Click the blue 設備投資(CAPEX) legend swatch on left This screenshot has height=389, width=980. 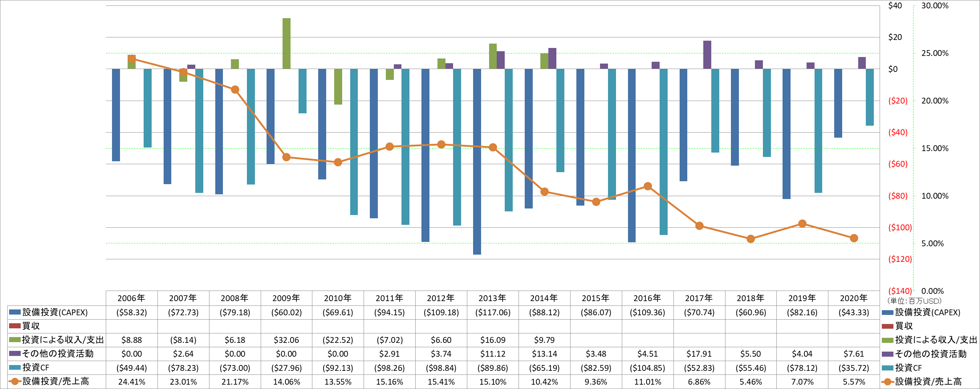pyautogui.click(x=15, y=312)
